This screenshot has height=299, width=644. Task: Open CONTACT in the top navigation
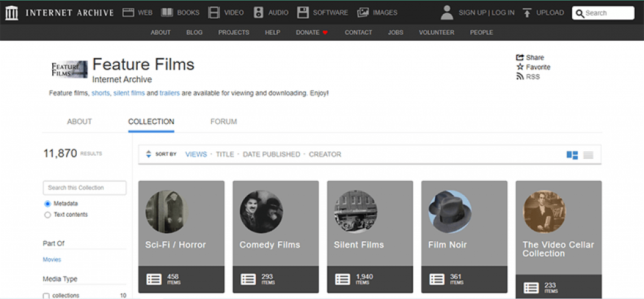pyautogui.click(x=358, y=33)
